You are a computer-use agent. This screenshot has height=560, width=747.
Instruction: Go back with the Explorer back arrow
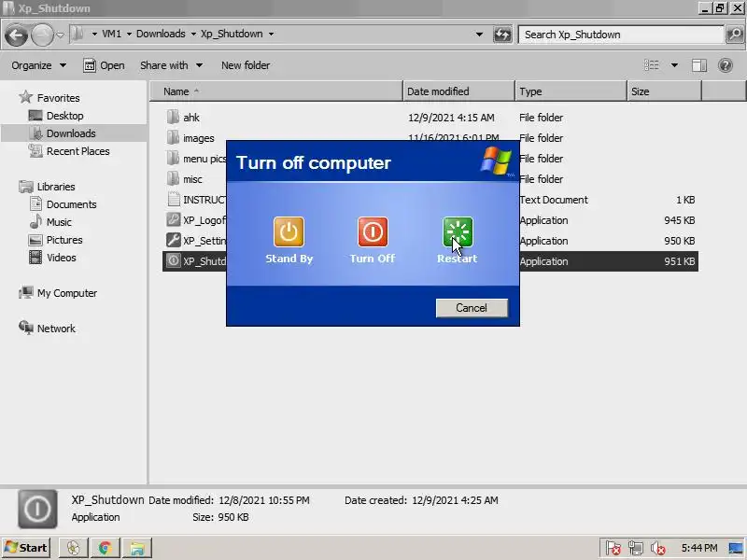(16, 35)
